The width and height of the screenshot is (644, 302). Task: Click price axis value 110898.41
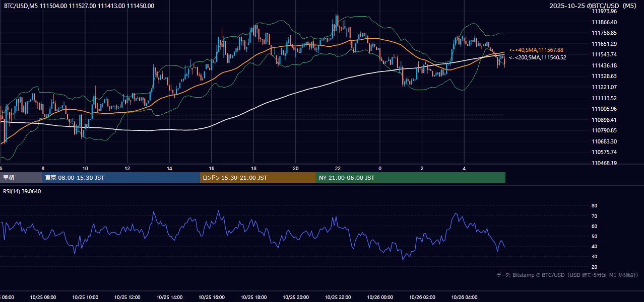tap(604, 120)
